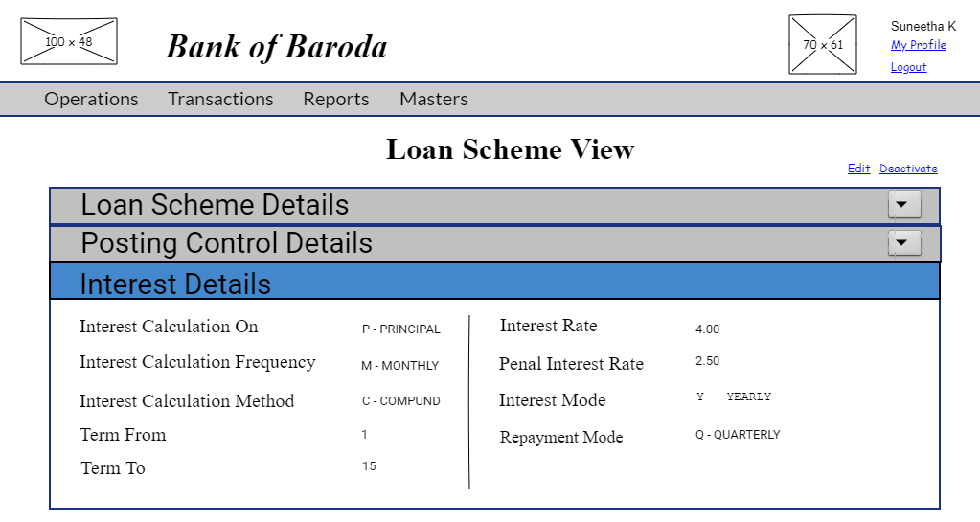980x522 pixels.
Task: Click the Interest Mode label
Action: point(553,400)
